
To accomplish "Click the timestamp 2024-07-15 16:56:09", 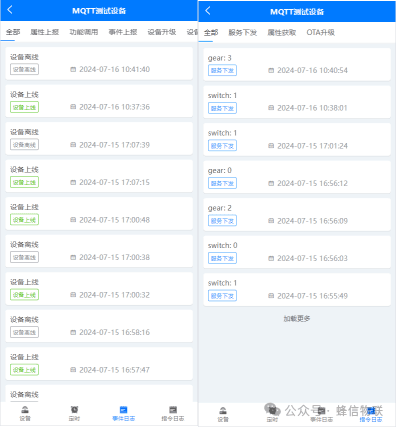I will point(313,221).
